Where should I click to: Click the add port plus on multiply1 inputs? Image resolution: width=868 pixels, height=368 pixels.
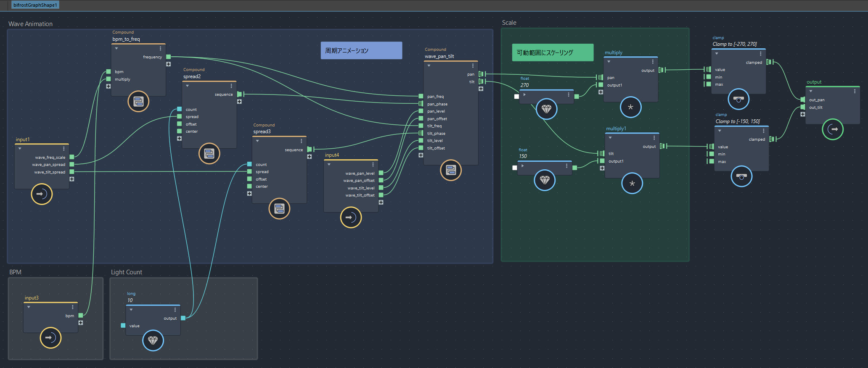602,168
